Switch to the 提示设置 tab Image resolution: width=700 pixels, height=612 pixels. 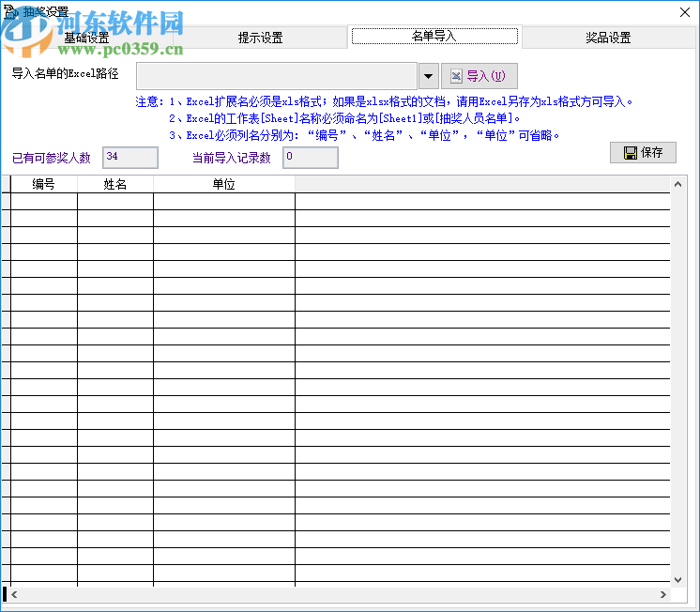pos(260,38)
